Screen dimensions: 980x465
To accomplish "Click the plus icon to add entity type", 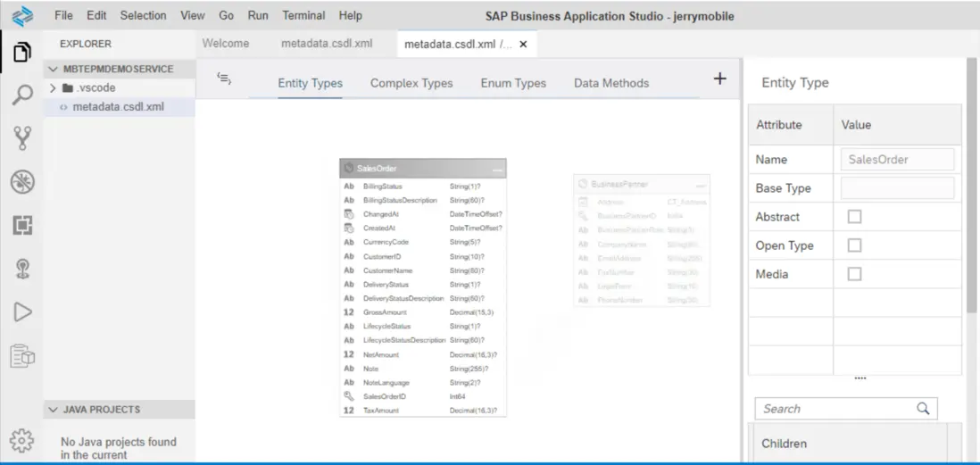I will tap(719, 79).
